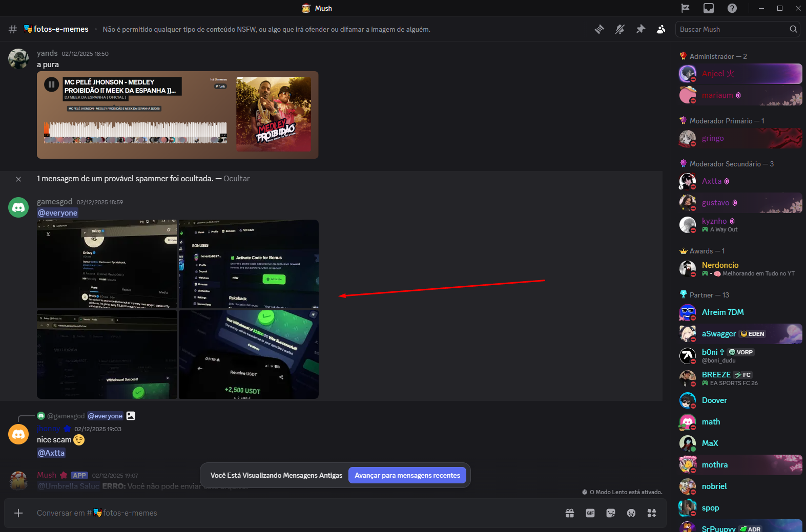The height and width of the screenshot is (532, 806).
Task: Click the Mush server icon in title bar
Action: [x=306, y=8]
